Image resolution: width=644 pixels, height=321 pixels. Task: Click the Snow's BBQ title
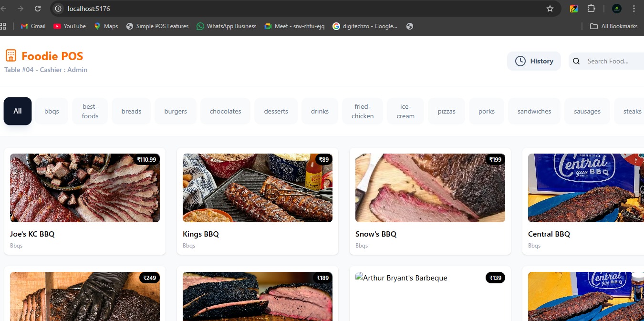pyautogui.click(x=376, y=234)
